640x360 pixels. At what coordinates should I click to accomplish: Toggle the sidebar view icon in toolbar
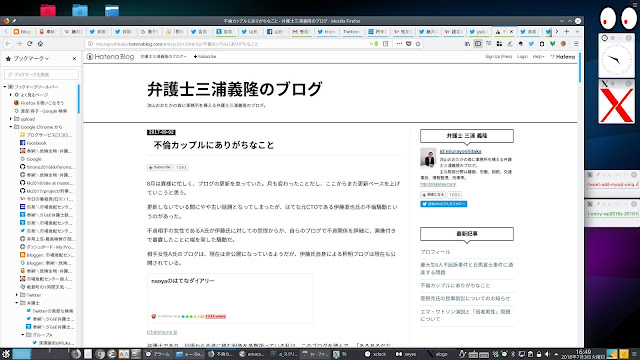pyautogui.click(x=478, y=44)
